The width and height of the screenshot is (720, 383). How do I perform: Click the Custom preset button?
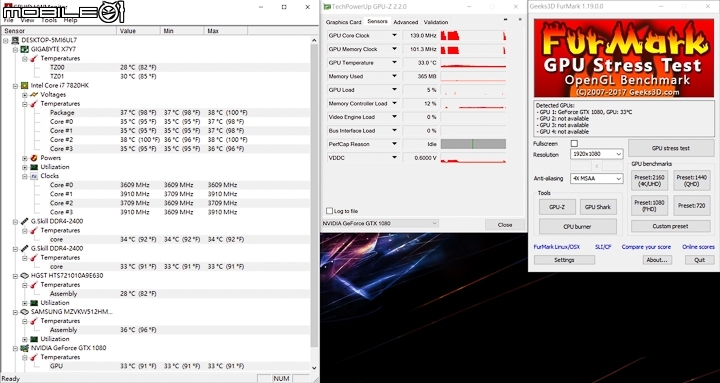coord(670,226)
